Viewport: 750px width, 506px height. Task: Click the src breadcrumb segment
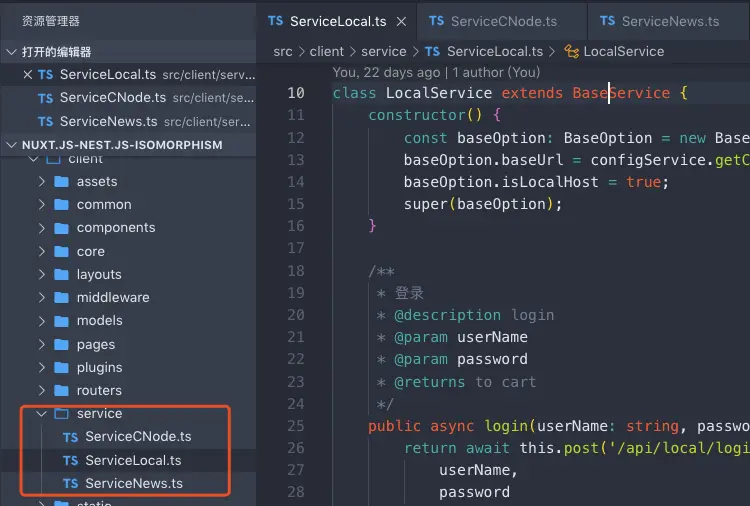(283, 51)
